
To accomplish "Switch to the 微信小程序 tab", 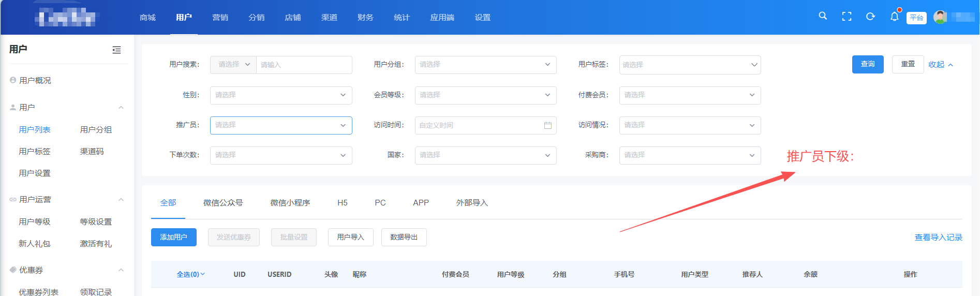I will pos(290,203).
